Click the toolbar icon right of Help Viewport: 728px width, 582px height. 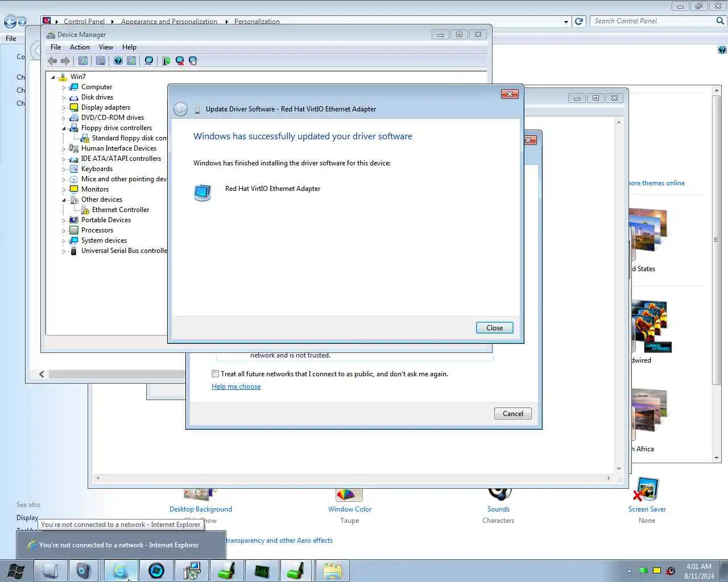(131, 61)
